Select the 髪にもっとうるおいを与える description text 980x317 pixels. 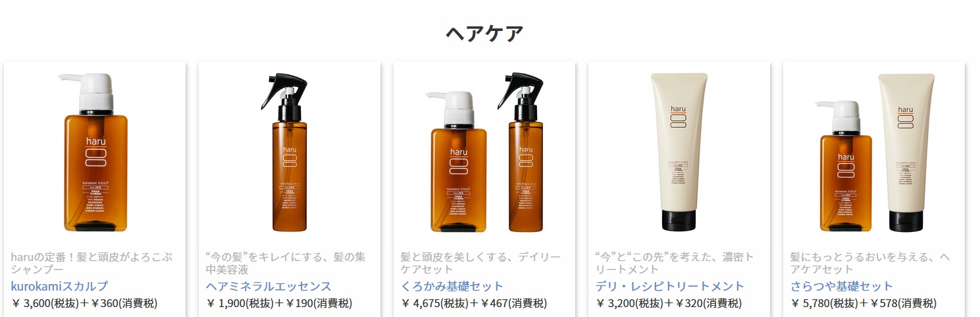click(870, 262)
